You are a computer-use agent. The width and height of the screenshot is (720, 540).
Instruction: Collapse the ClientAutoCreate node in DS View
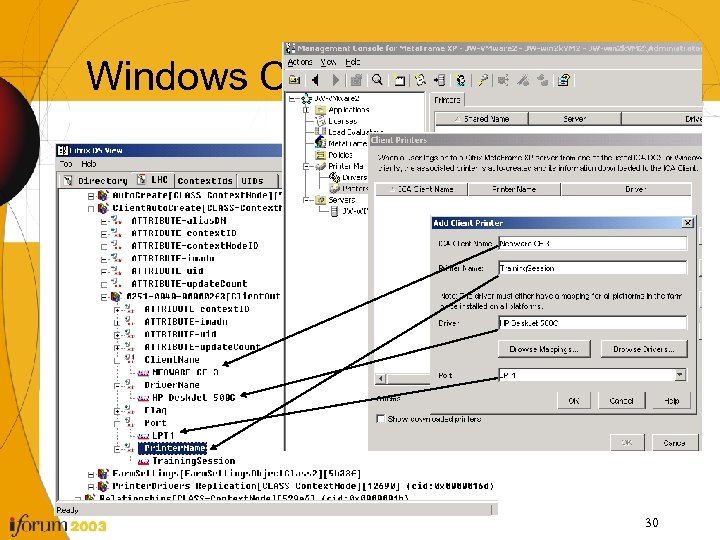91,208
